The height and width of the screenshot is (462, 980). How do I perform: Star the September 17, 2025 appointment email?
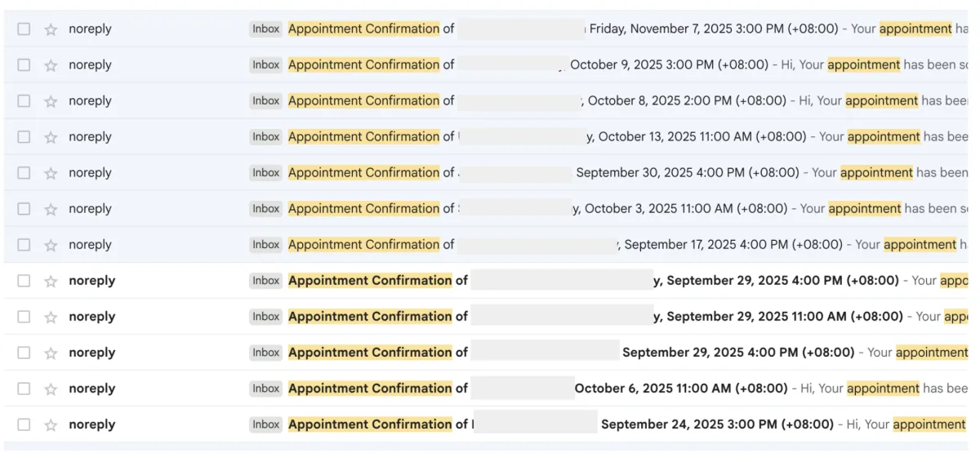tap(51, 245)
